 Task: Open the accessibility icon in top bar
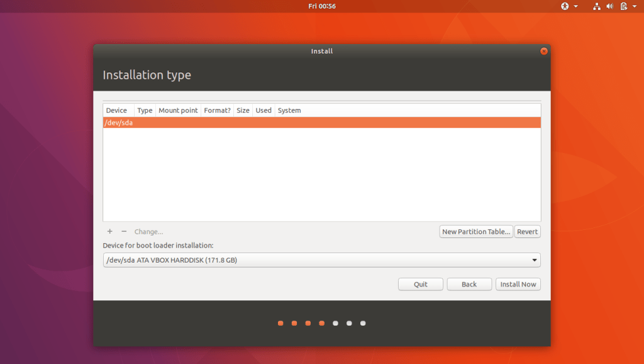click(565, 6)
